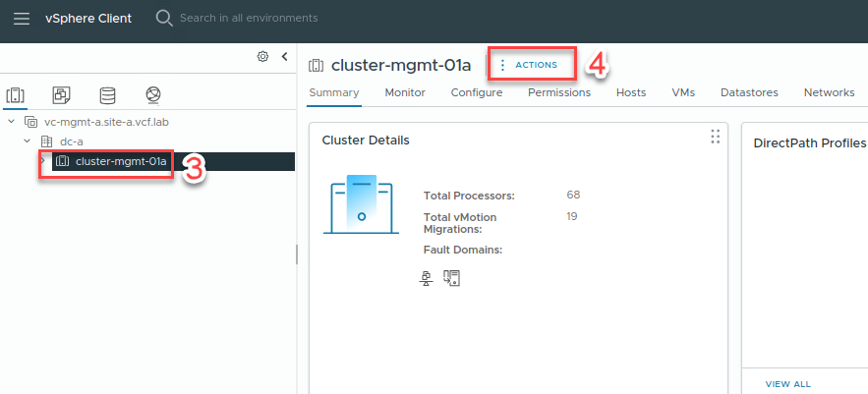The height and width of the screenshot is (394, 868).
Task: Click the vSphere Client title
Action: [88, 19]
